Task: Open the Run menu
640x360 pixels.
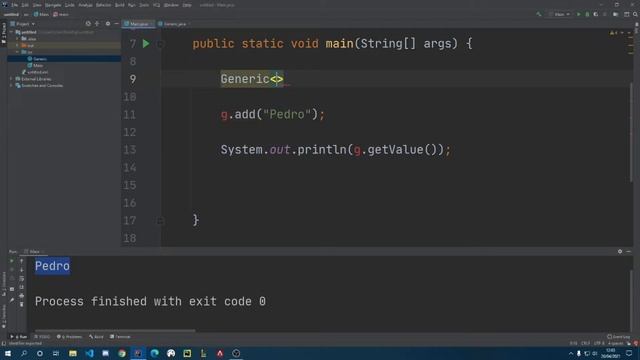Action: pos(131,5)
